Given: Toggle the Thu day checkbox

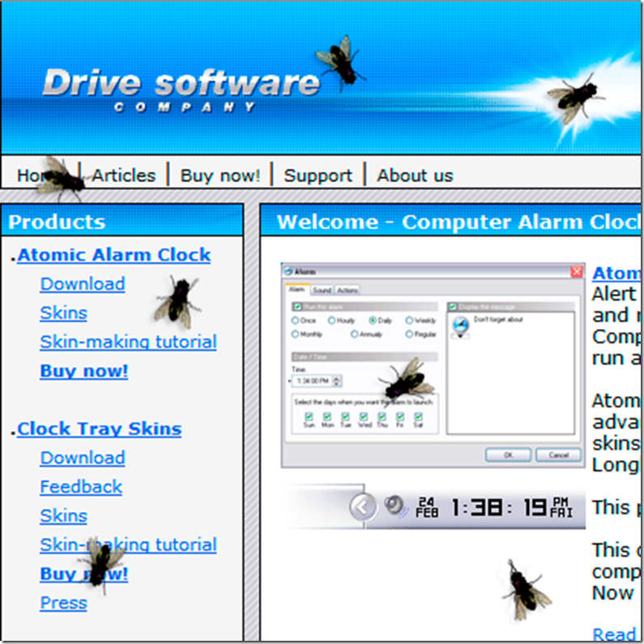Looking at the screenshot, I should click(382, 417).
